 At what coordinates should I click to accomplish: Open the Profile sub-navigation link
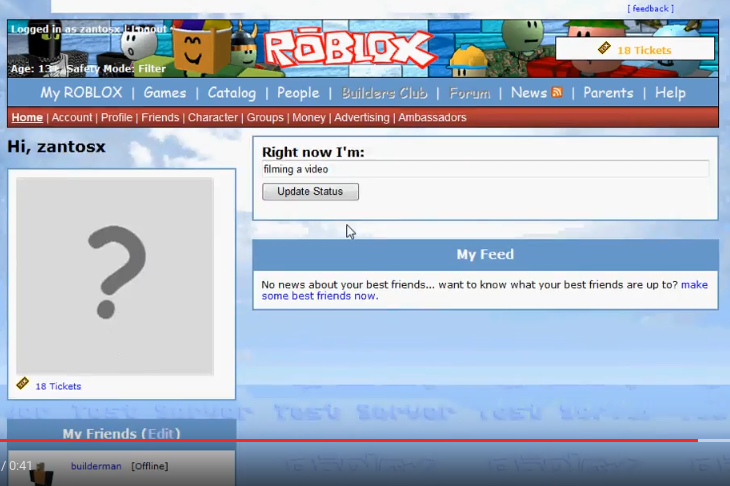click(116, 117)
